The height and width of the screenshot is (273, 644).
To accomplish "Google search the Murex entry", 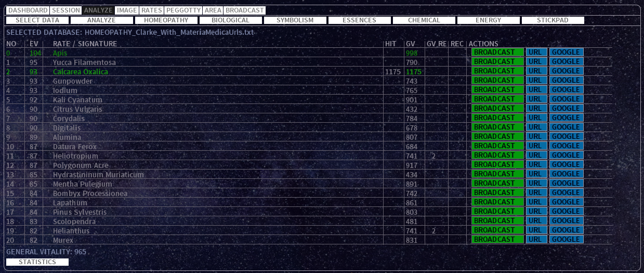I will [x=566, y=239].
